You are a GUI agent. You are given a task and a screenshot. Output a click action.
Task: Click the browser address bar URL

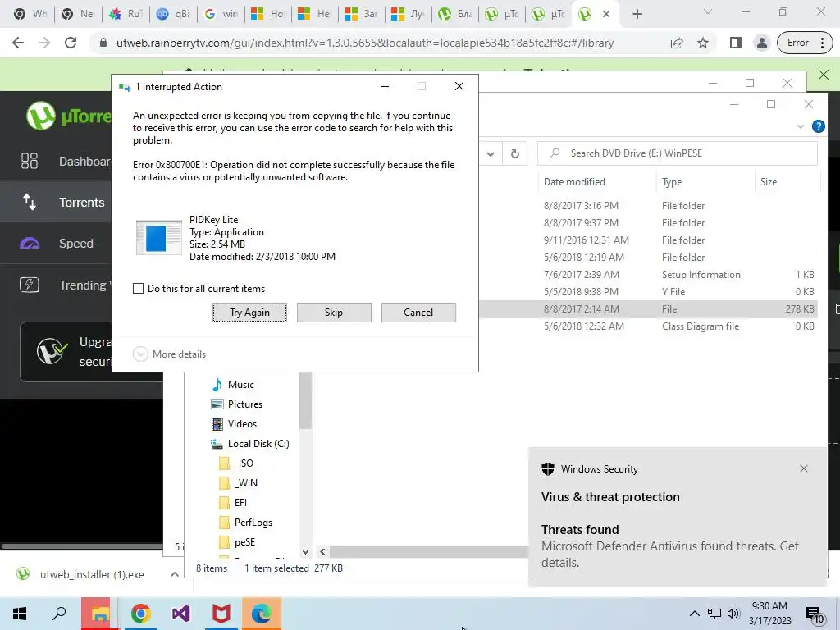[365, 43]
